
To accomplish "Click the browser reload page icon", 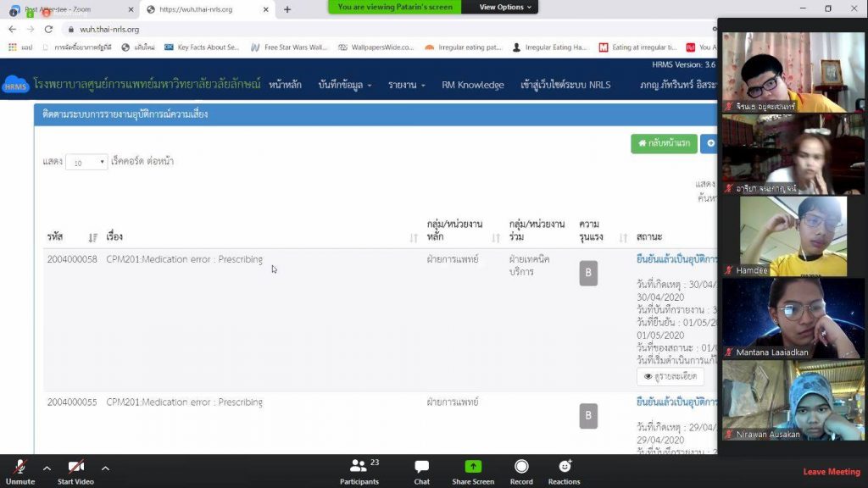I will (x=48, y=29).
